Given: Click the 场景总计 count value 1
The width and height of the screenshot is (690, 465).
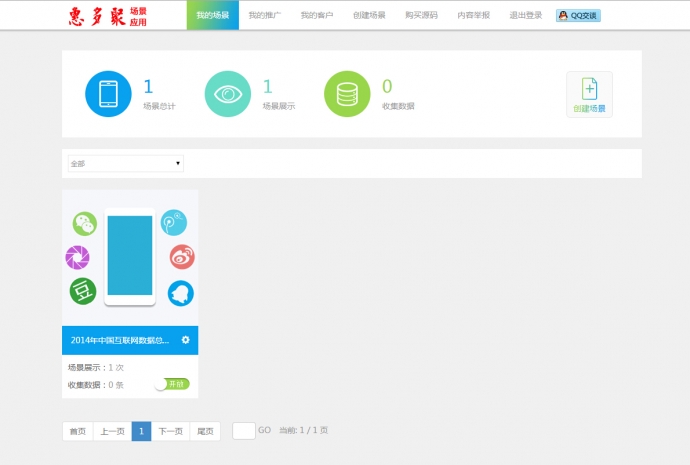Looking at the screenshot, I should pyautogui.click(x=148, y=87).
